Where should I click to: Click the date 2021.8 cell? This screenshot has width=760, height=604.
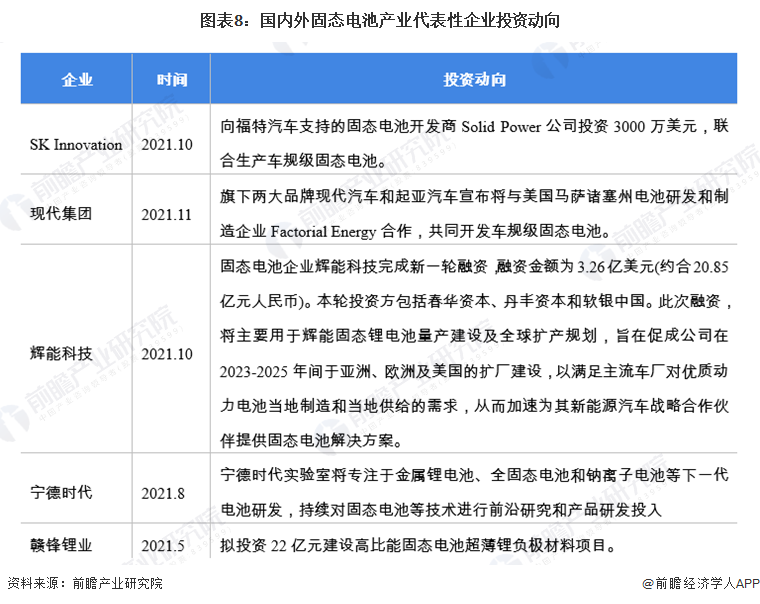click(x=163, y=493)
